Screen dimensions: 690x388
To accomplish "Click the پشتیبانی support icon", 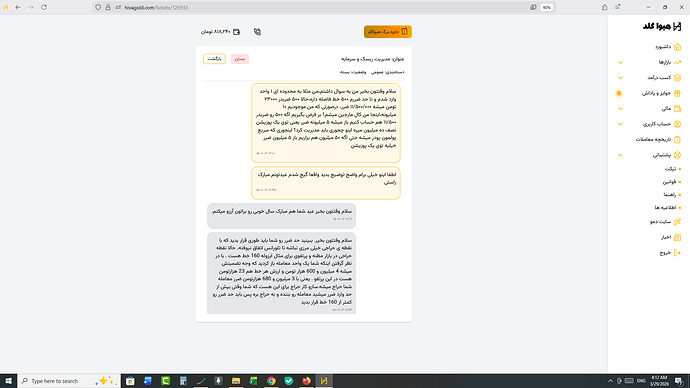I will (x=677, y=155).
